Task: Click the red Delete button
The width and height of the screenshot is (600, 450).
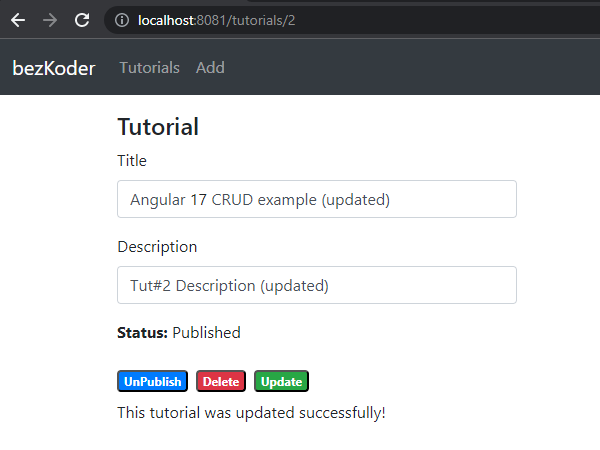Action: pos(221,381)
